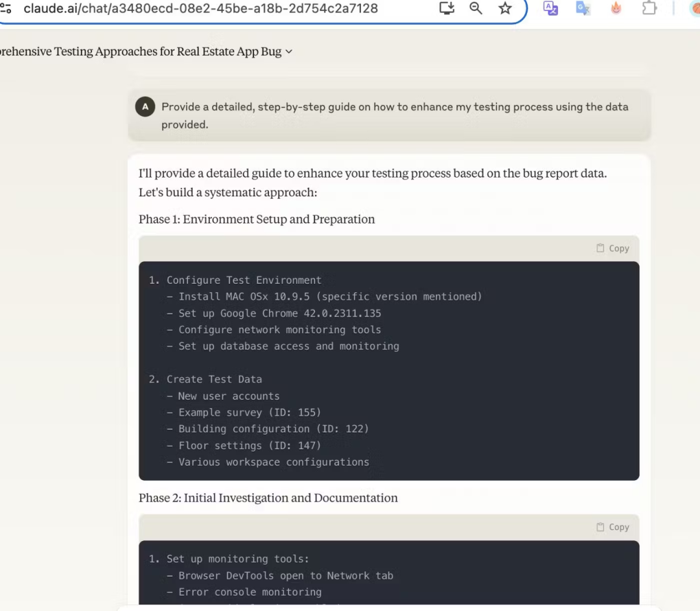Click the Copy button on the lower code block
Image resolution: width=700 pixels, height=611 pixels.
click(x=612, y=527)
